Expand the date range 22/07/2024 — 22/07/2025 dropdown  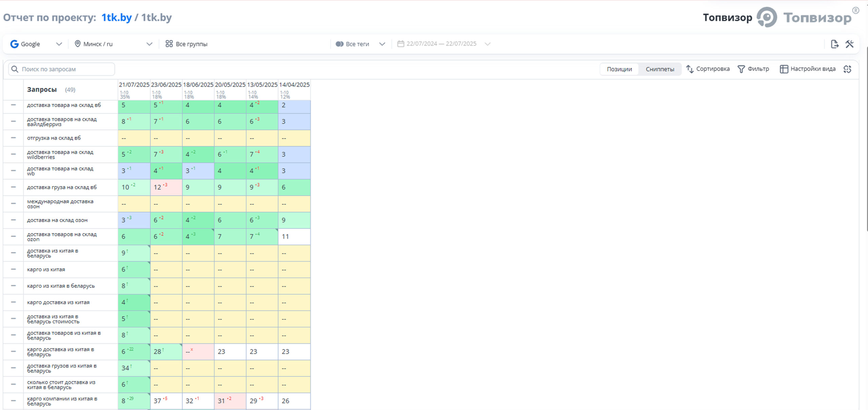point(487,44)
